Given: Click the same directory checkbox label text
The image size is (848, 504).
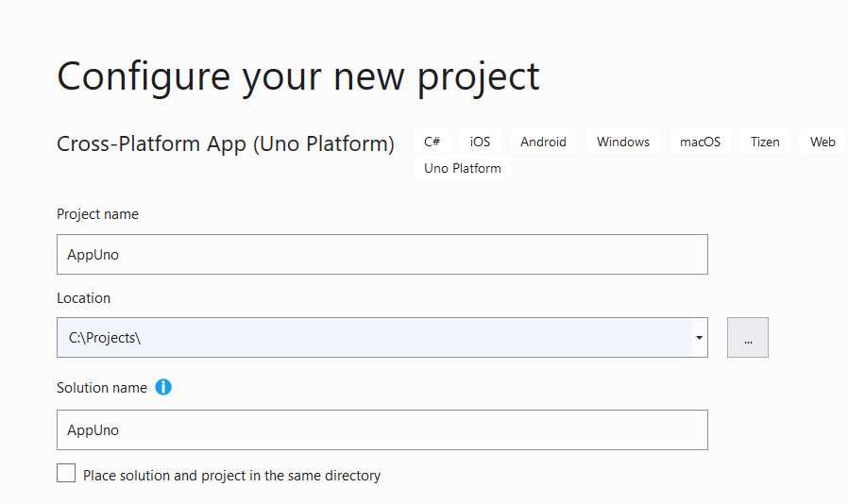Looking at the screenshot, I should click(231, 476).
